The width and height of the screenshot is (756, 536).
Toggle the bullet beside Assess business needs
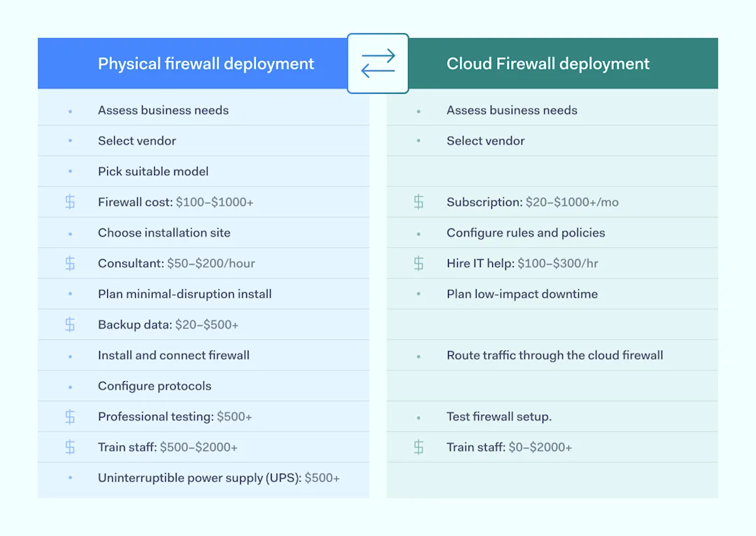pos(69,110)
